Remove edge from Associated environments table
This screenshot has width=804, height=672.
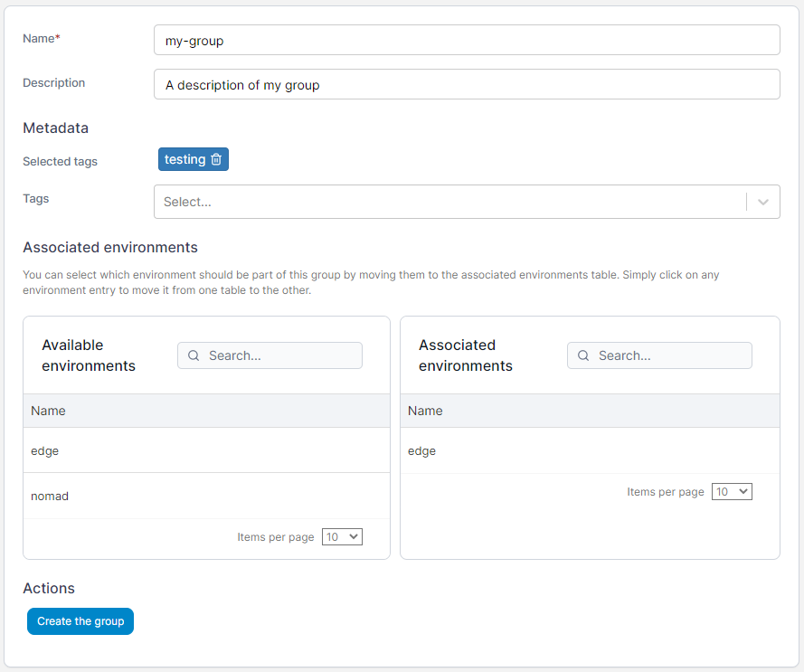pos(590,450)
